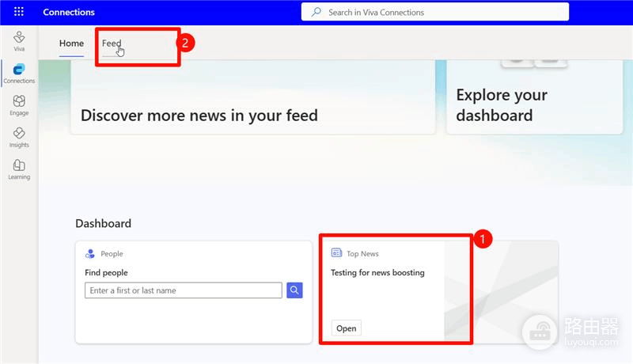The height and width of the screenshot is (364, 633).
Task: Select the Home tab
Action: pos(71,44)
